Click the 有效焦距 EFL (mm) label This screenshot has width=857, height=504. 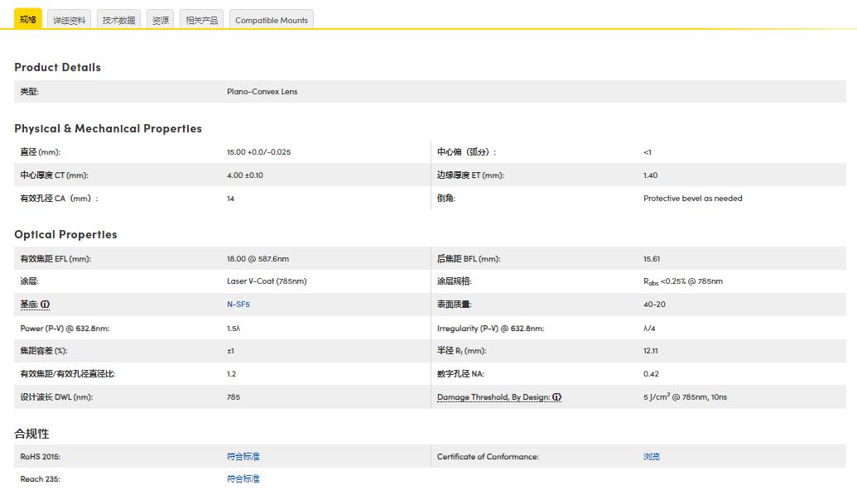(55, 259)
